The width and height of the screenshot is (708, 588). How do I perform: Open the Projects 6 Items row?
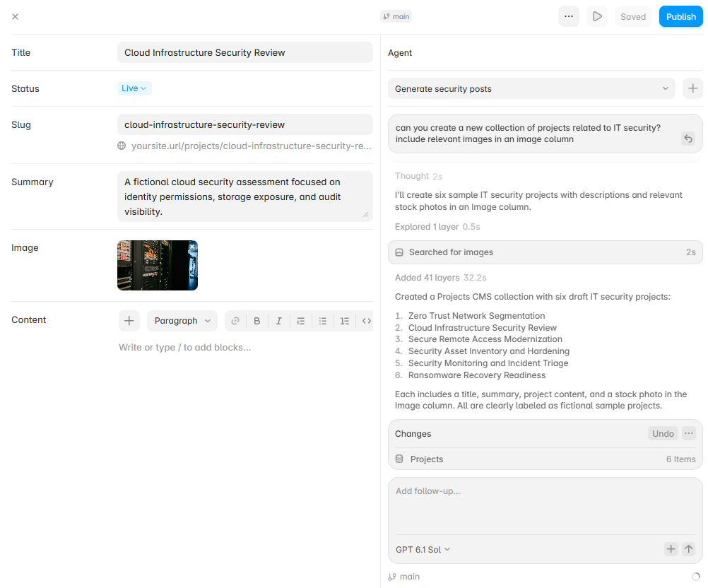coord(545,459)
